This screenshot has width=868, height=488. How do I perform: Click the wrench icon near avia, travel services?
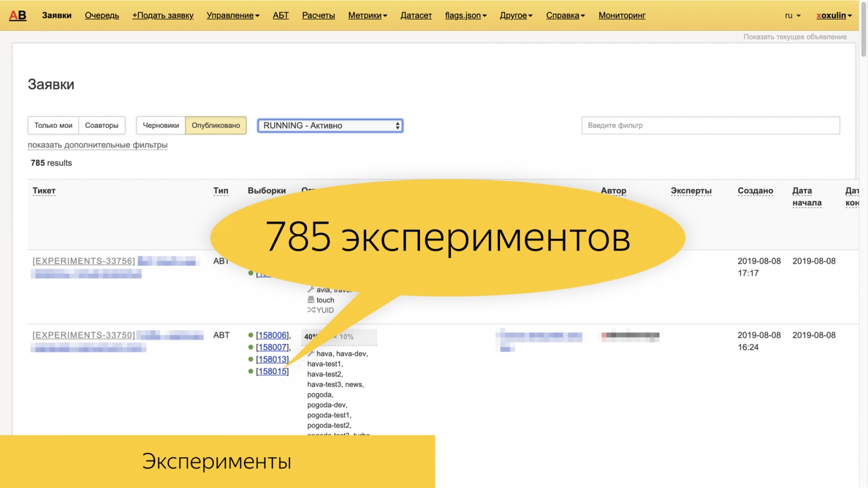tap(311, 289)
